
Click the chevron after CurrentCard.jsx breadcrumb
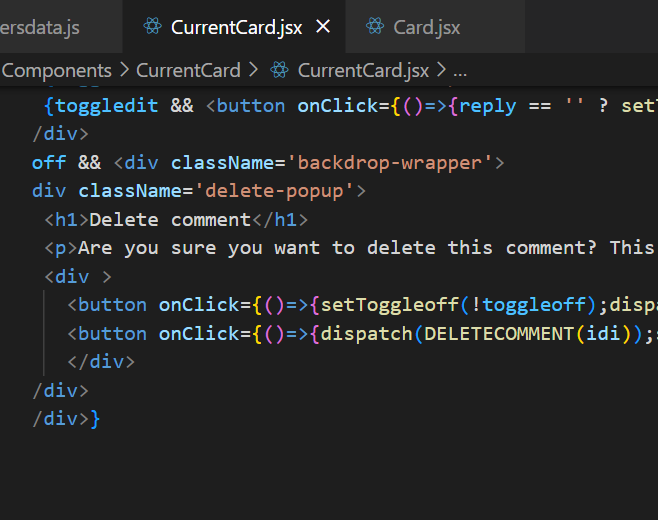441,70
